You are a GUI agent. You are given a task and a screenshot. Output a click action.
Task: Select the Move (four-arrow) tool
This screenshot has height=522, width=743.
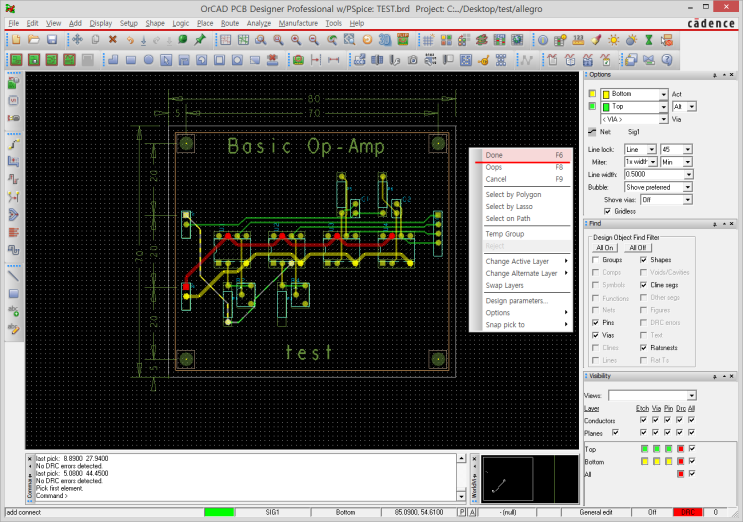tap(77, 39)
